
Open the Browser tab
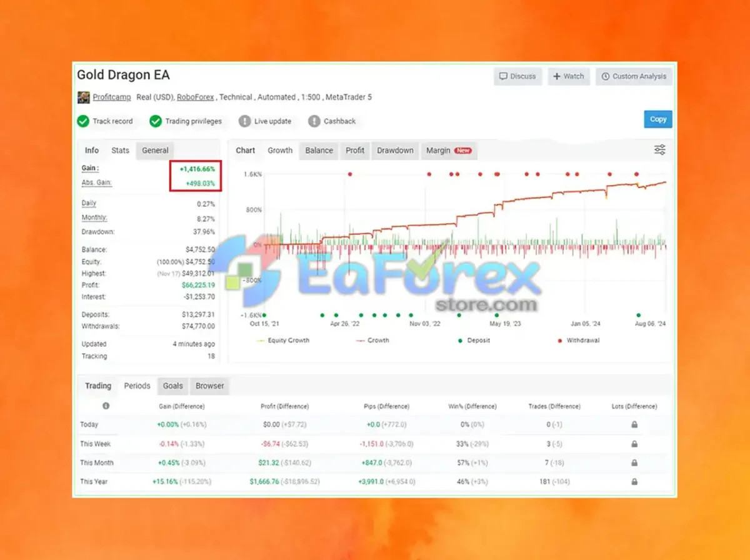[210, 386]
